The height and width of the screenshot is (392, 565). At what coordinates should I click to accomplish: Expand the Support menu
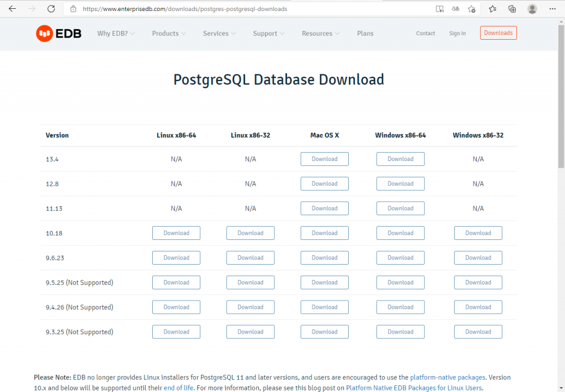click(x=269, y=34)
